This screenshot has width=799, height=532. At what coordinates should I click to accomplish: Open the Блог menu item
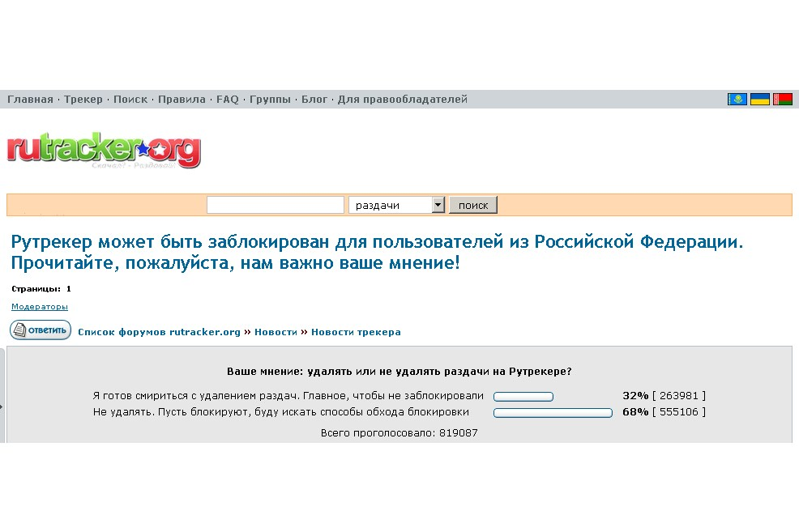(x=314, y=100)
